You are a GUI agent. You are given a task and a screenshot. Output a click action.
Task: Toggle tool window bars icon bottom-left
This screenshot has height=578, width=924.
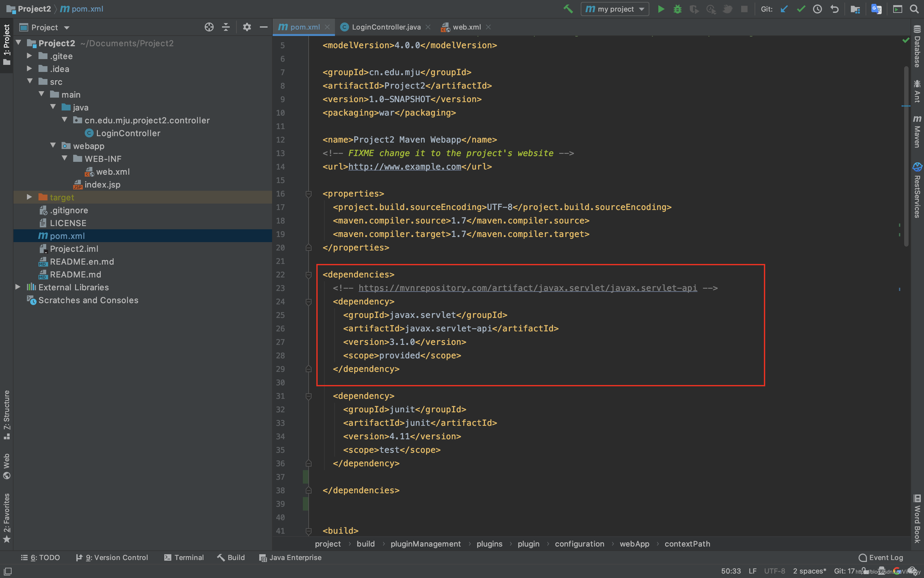(x=7, y=571)
